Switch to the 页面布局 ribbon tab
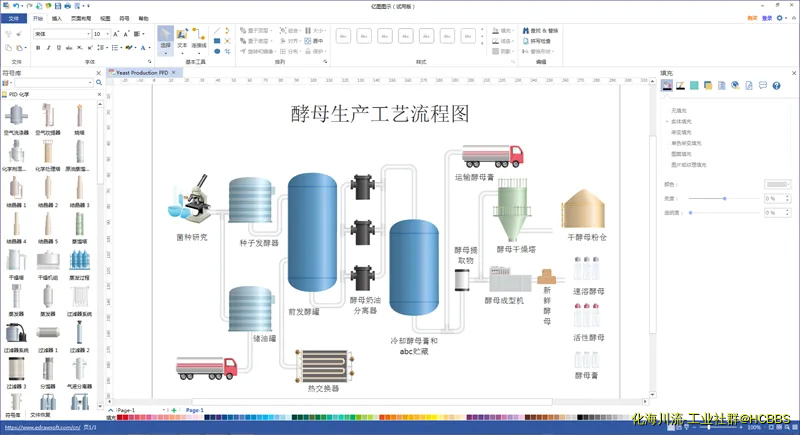Screen dimensions: 800x435 click(x=81, y=18)
